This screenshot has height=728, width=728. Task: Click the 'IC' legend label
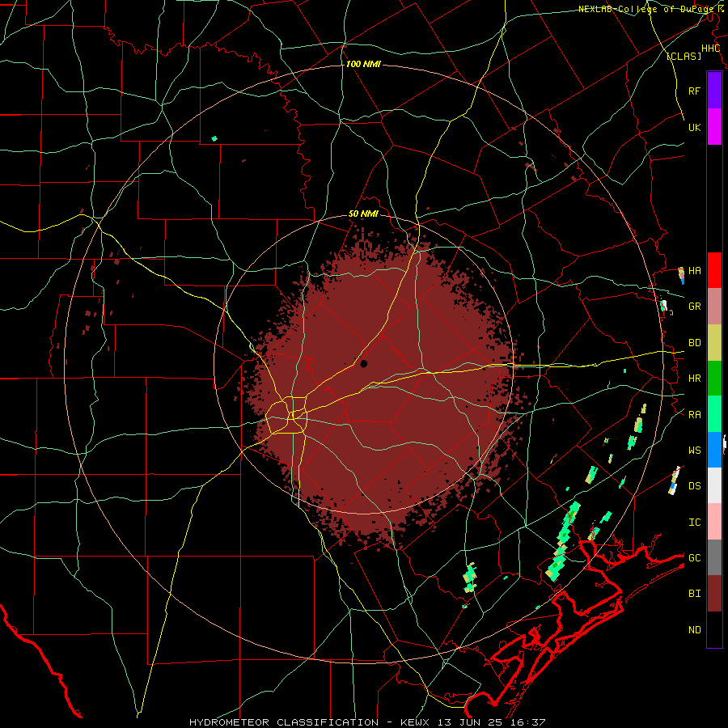coord(694,523)
